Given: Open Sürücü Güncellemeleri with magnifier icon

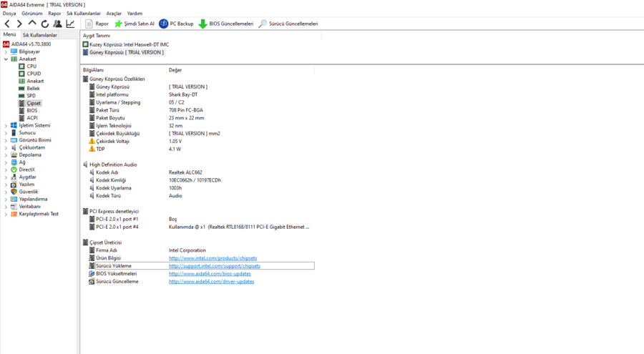Looking at the screenshot, I should (288, 24).
